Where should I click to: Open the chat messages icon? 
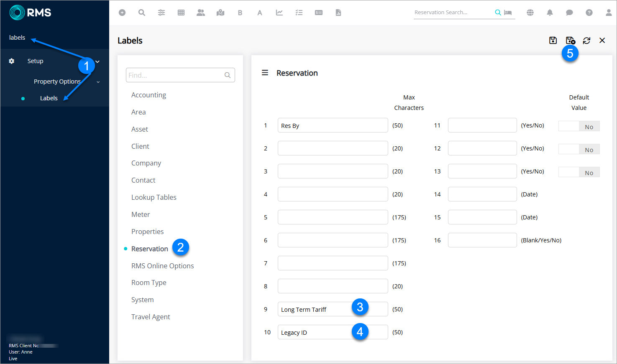point(569,13)
